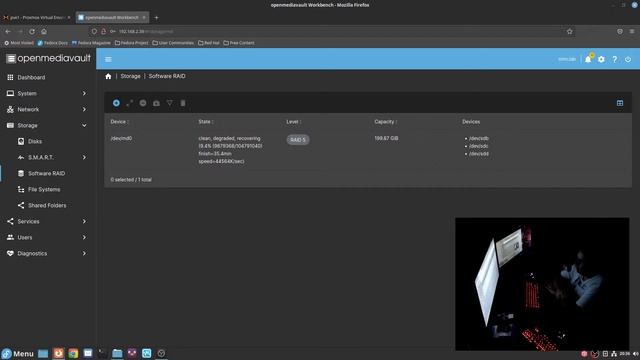Click the volume icon in system tray
This screenshot has width=640, height=360.
635,354
